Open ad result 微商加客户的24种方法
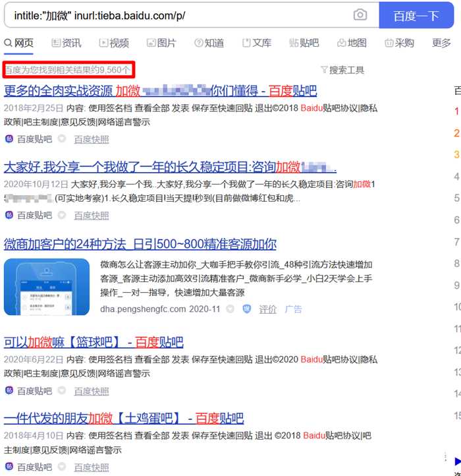The width and height of the screenshot is (461, 476). click(x=140, y=244)
